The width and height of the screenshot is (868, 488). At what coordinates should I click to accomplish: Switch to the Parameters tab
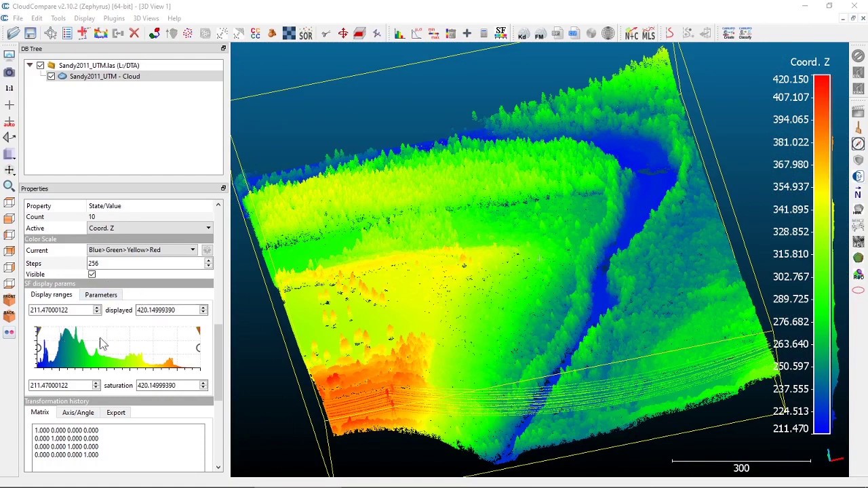click(100, 295)
